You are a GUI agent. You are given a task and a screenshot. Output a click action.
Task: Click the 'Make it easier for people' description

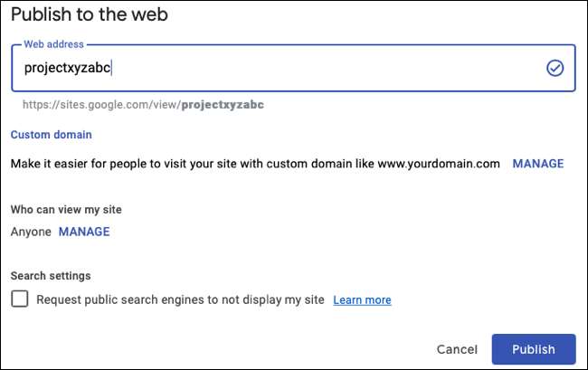181,164
